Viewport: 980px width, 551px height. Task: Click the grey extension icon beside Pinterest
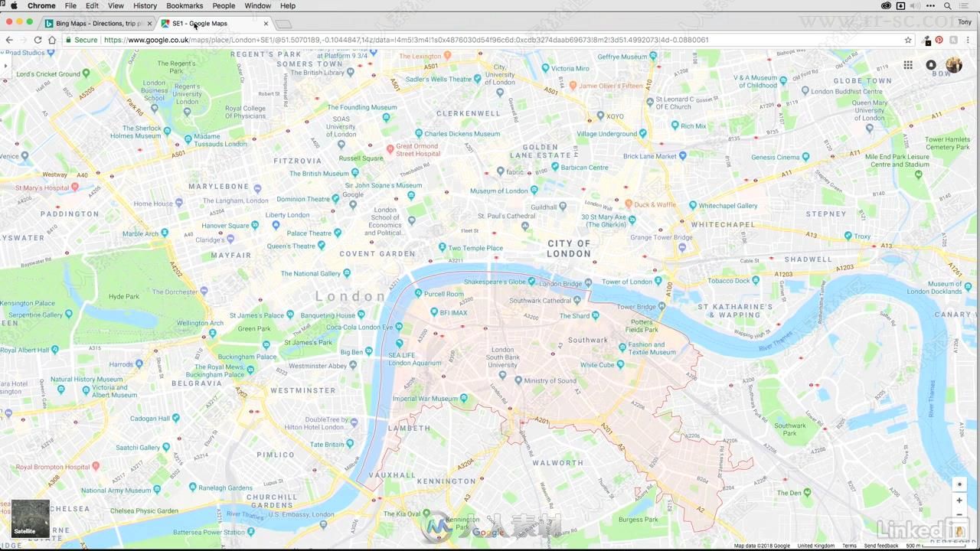tap(953, 40)
